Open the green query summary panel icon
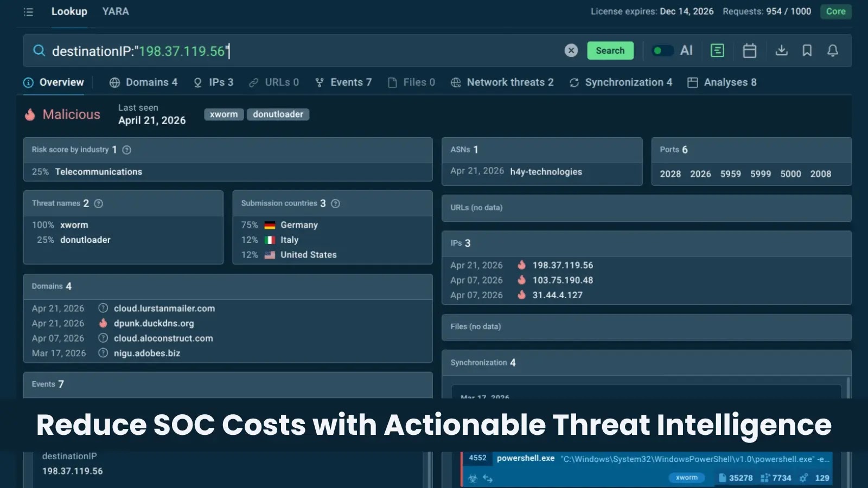The width and height of the screenshot is (868, 488). [x=717, y=50]
